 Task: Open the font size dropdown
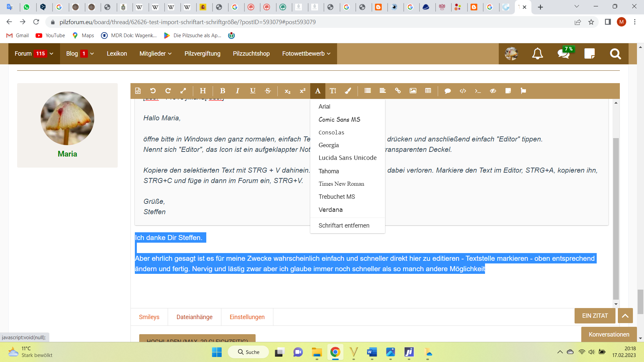333,91
